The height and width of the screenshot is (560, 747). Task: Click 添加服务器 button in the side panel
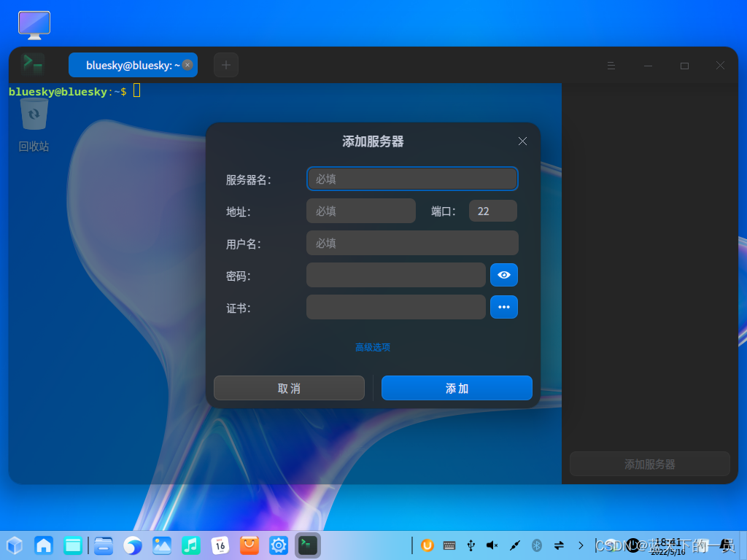[x=650, y=464]
